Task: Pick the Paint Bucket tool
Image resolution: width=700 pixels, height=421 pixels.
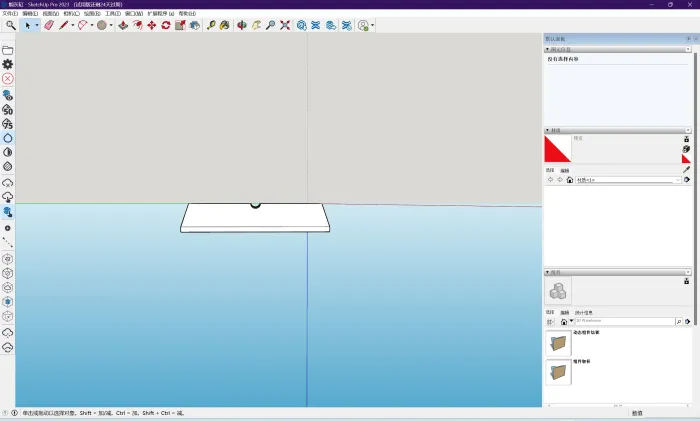Action: tap(225, 25)
